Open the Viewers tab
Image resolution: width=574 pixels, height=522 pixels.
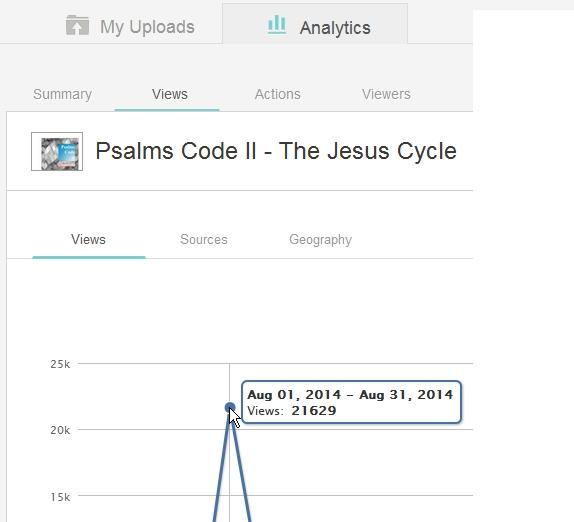click(x=386, y=94)
